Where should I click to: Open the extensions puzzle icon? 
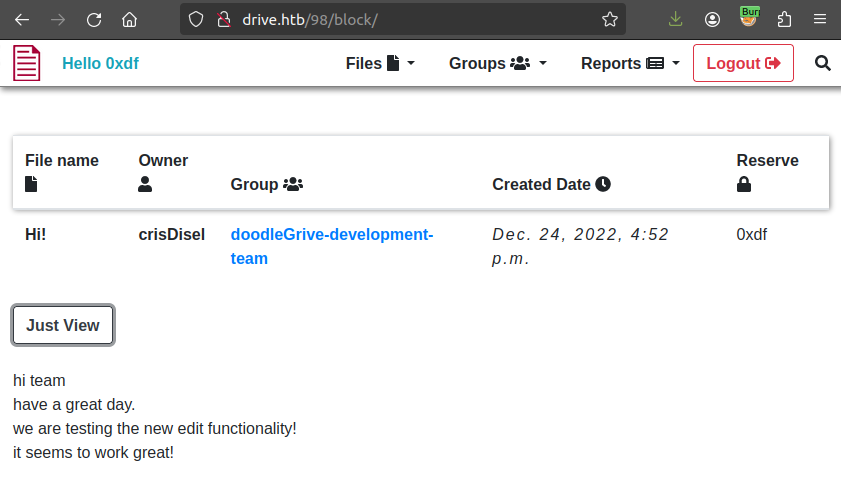(784, 19)
